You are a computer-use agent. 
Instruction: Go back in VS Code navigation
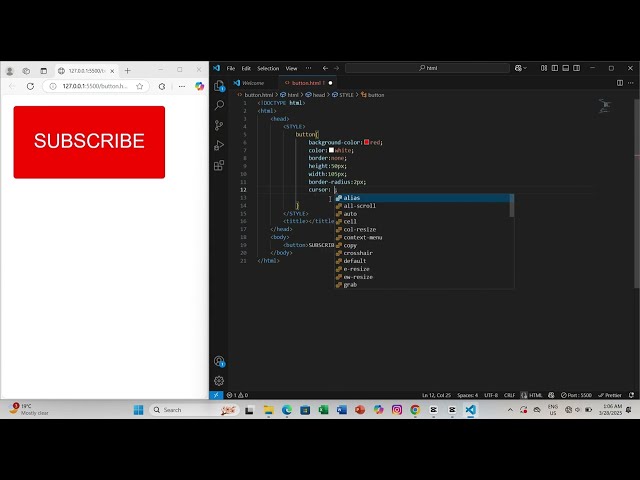click(325, 68)
